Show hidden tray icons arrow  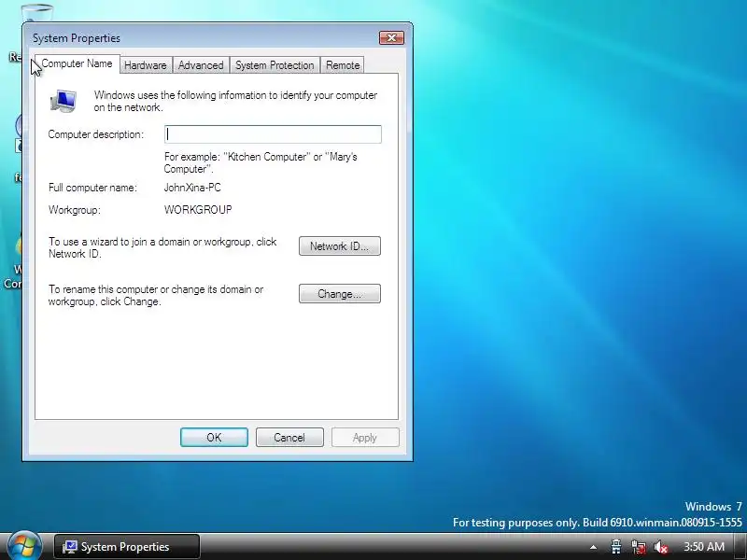coord(593,547)
